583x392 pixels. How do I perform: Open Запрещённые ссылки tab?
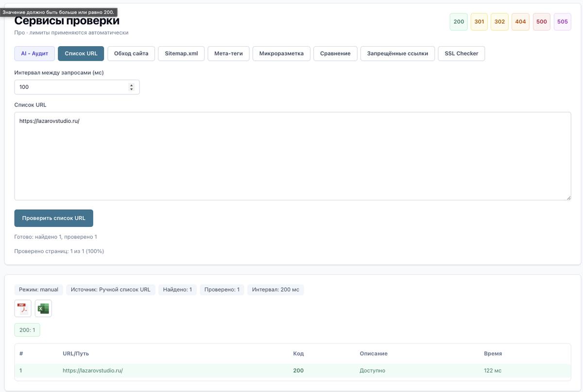pyautogui.click(x=397, y=53)
